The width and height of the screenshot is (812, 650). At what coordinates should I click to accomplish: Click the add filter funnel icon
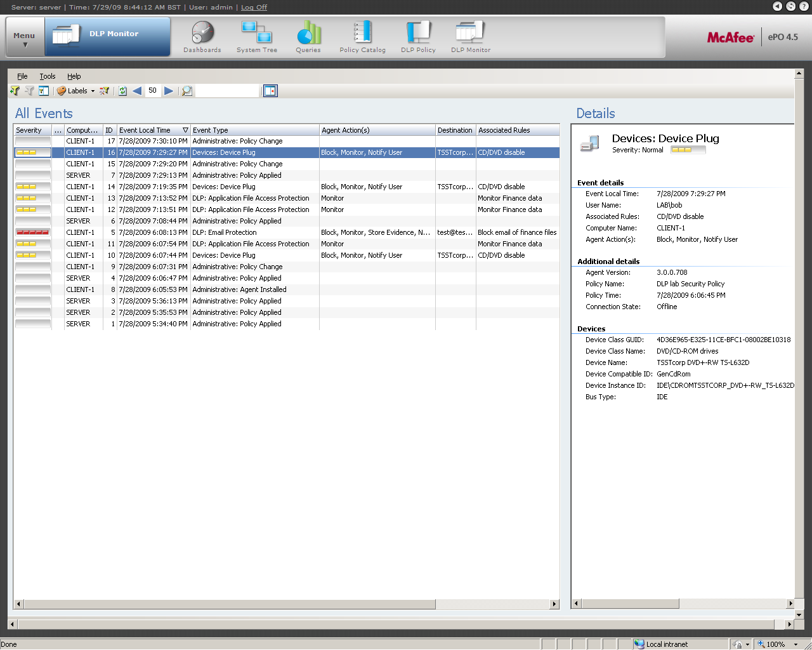[15, 91]
